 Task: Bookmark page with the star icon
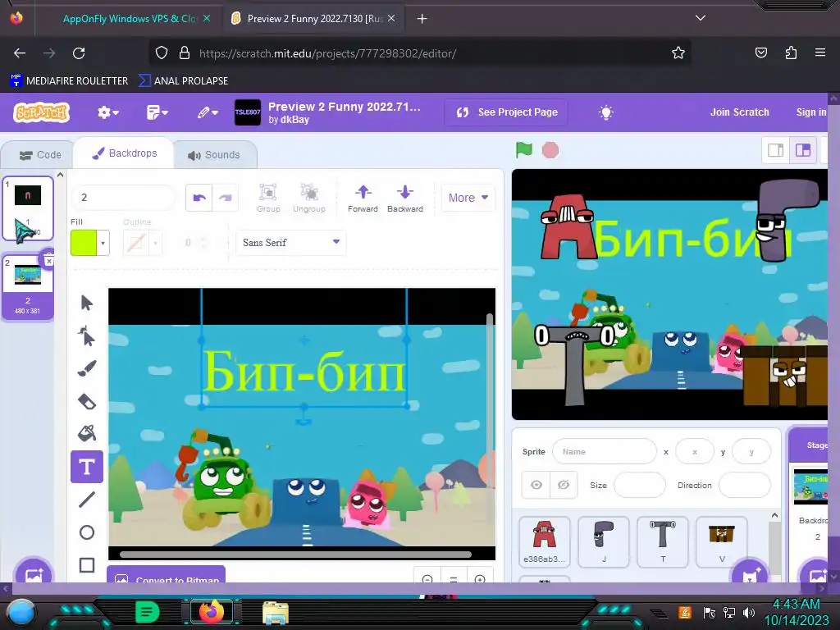click(678, 53)
